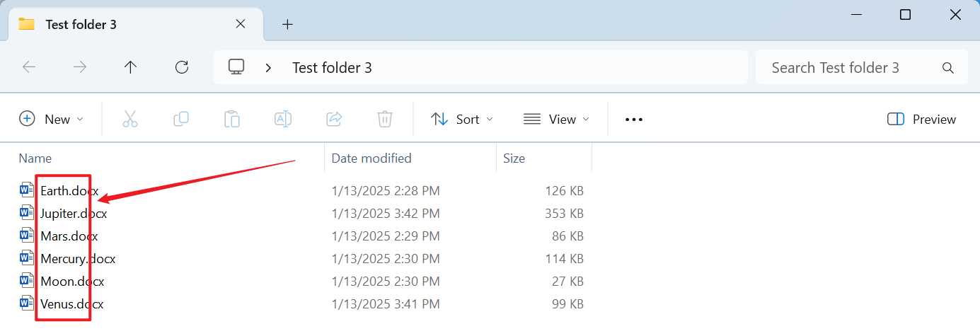Screen dimensions: 980x336
Task: Click the Paste clipboard icon
Action: [x=232, y=119]
